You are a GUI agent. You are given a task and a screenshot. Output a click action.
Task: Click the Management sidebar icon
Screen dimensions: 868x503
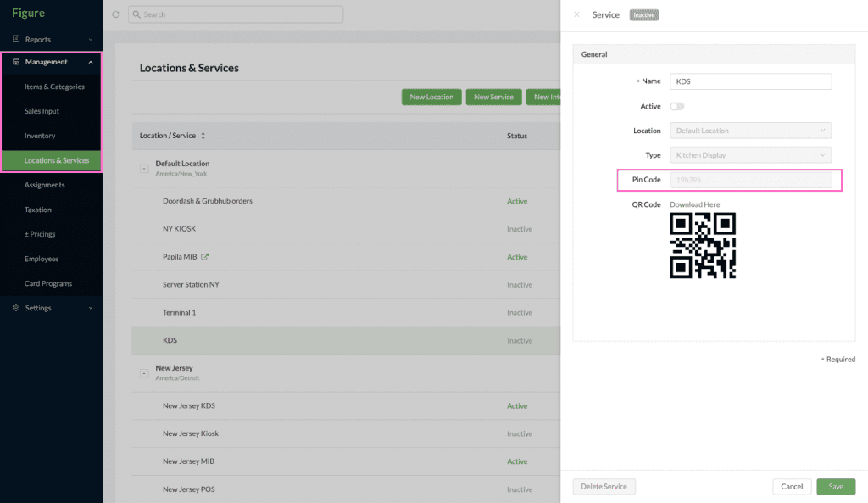16,61
